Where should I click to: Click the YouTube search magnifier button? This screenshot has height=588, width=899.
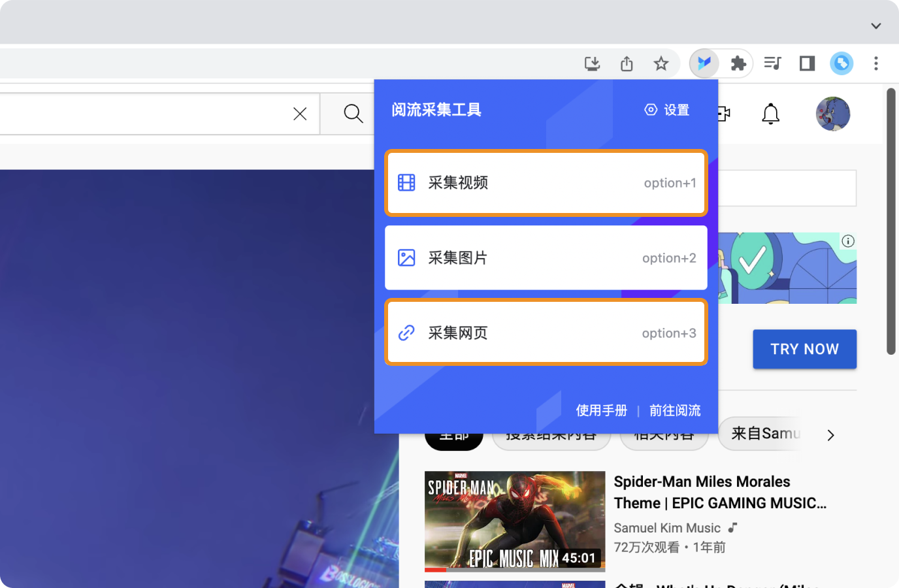tap(353, 114)
